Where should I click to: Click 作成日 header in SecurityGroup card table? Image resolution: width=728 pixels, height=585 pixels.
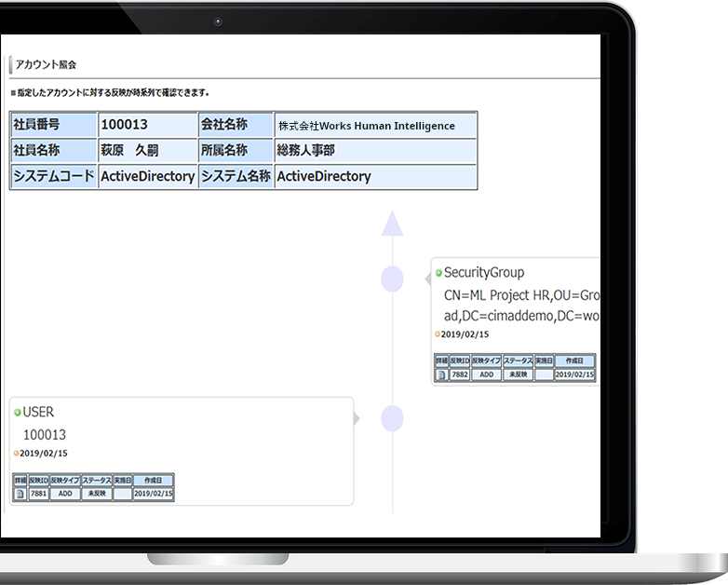tap(574, 361)
